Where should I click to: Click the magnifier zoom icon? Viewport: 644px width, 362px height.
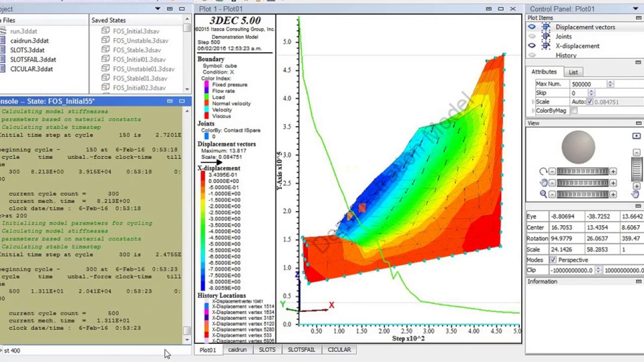543,194
